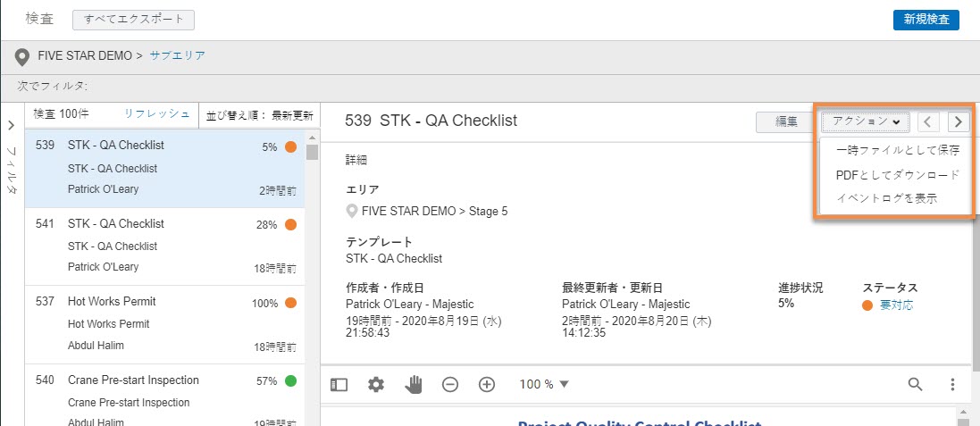
Task: Open the viewer's three-dot more menu
Action: tap(952, 384)
